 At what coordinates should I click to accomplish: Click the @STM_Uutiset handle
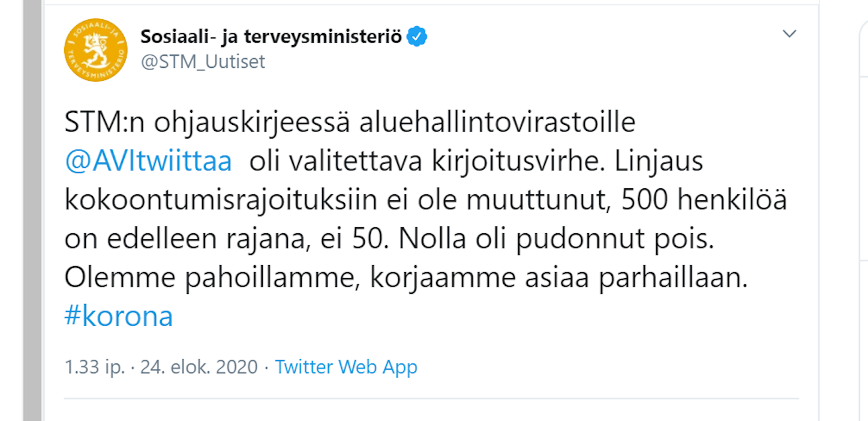click(203, 62)
